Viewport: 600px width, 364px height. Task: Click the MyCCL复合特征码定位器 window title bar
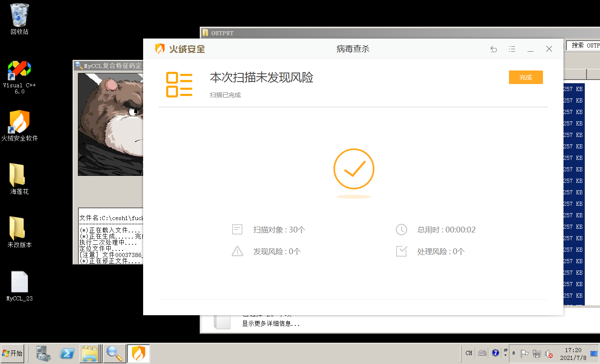pyautogui.click(x=108, y=66)
